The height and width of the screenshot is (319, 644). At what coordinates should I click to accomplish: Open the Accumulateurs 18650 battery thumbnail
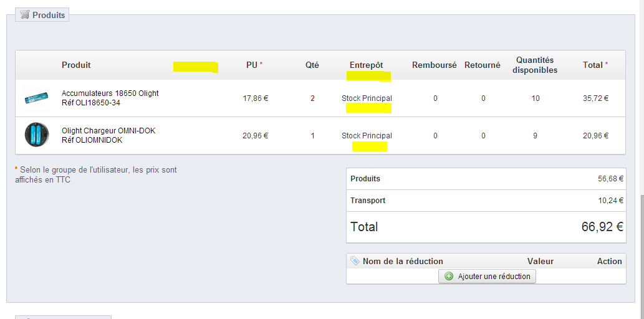[37, 98]
